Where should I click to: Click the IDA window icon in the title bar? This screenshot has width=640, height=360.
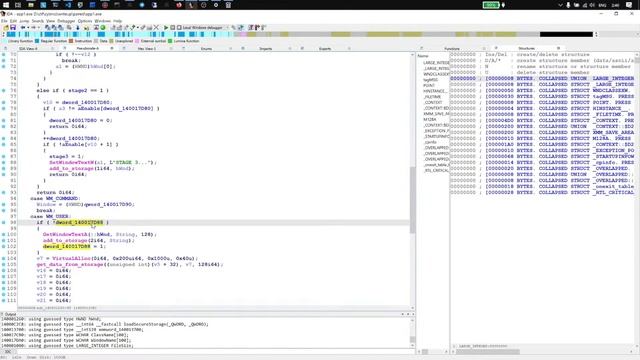(3, 14)
